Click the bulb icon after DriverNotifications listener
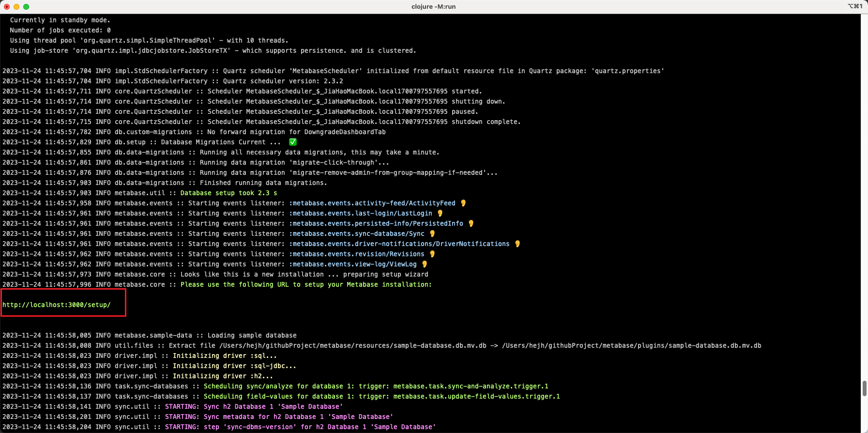The width and height of the screenshot is (868, 433). click(x=518, y=244)
